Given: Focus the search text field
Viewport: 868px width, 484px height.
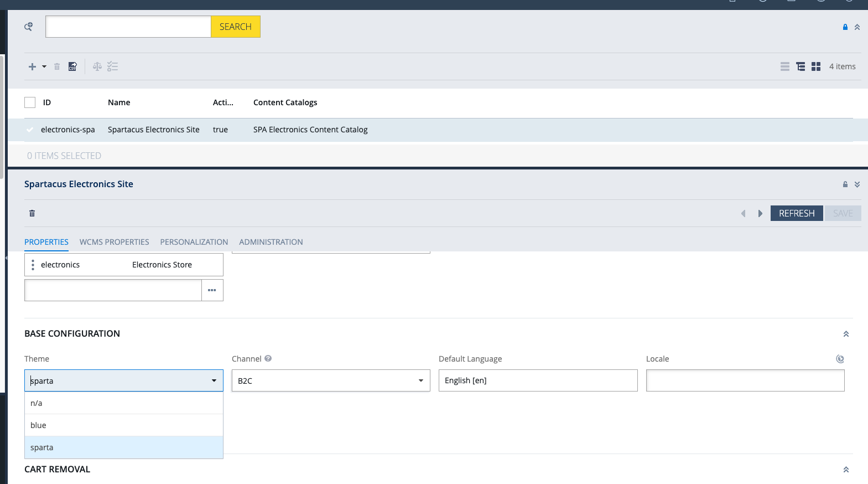Looking at the screenshot, I should pos(128,27).
